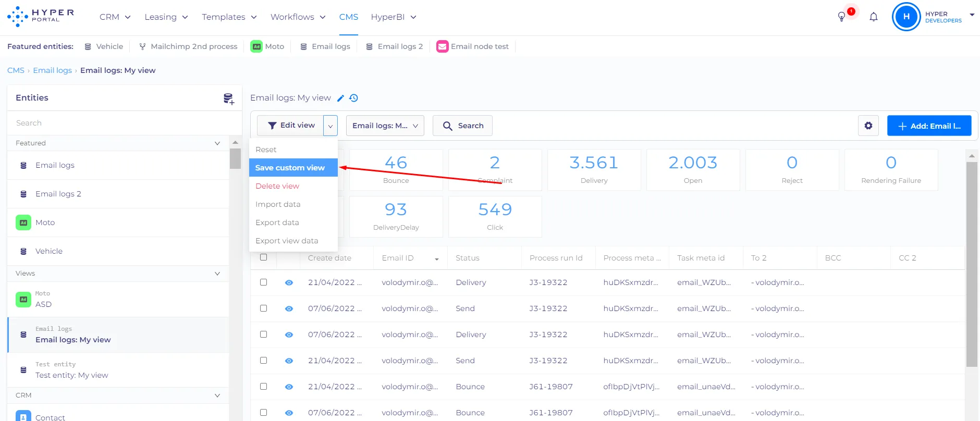The height and width of the screenshot is (421, 980).
Task: Go to Email logs breadcrumb link
Action: pos(53,70)
